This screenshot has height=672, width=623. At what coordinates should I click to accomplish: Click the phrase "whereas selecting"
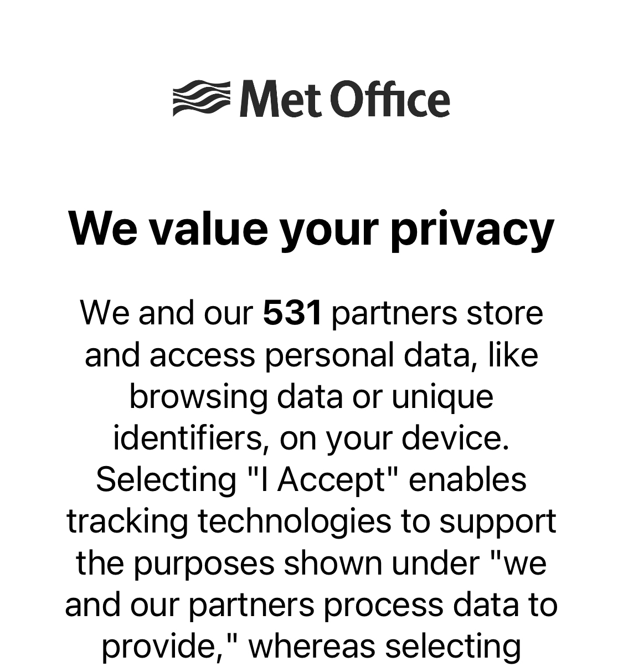[x=384, y=646]
